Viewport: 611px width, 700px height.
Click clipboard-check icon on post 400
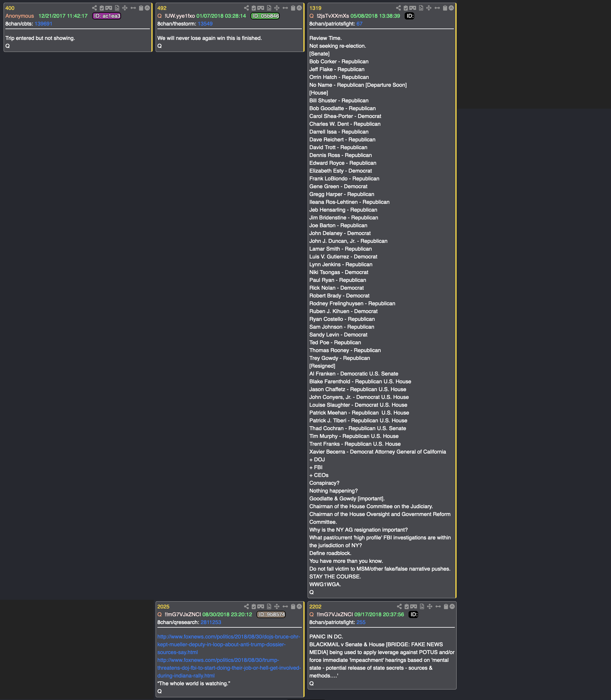[102, 8]
